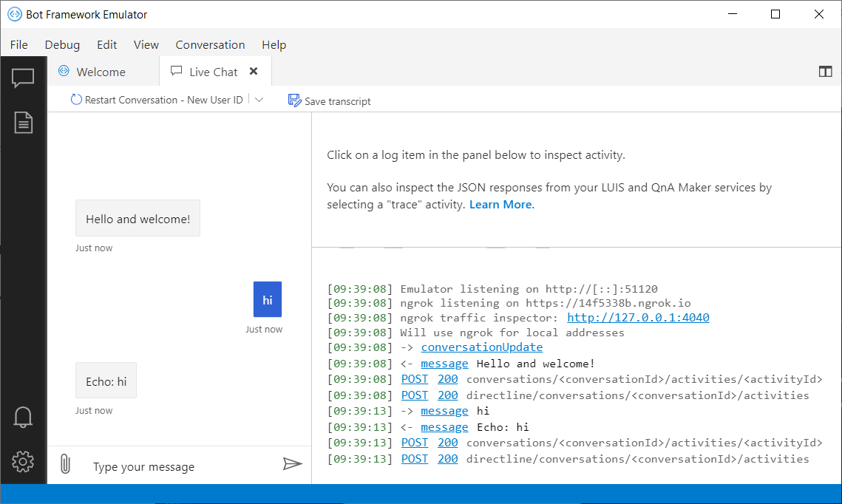Click 200 status at 09:39:08 directline row

[x=448, y=395]
